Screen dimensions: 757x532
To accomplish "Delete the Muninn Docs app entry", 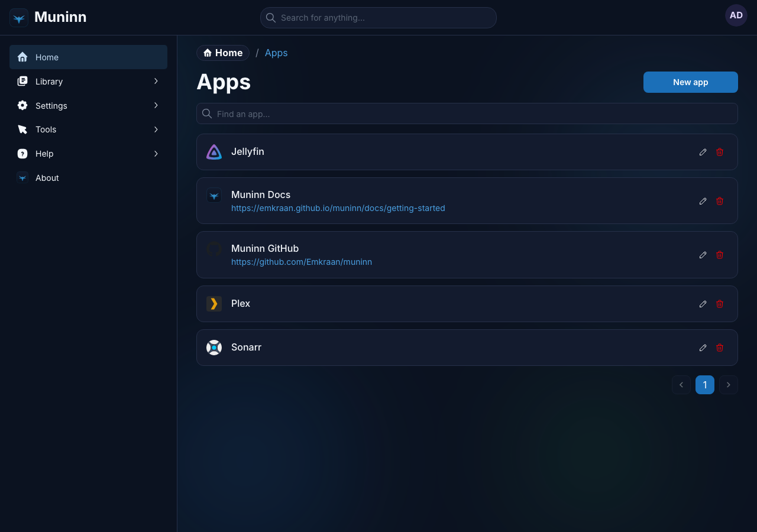I will click(720, 201).
